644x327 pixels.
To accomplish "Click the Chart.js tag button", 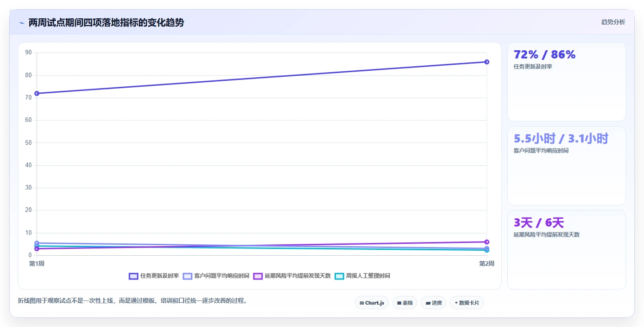I will (372, 303).
